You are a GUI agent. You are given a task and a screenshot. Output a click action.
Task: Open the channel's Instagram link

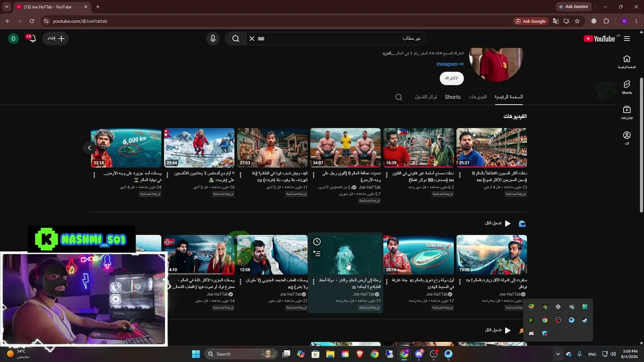coord(450,64)
